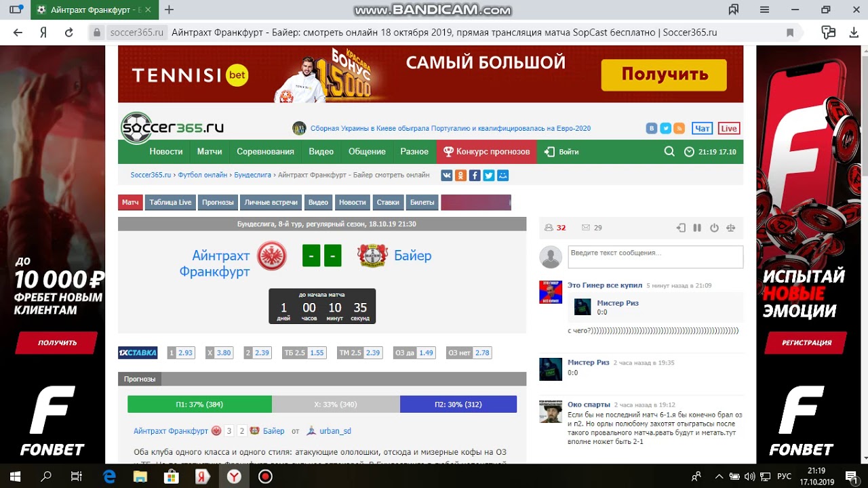The height and width of the screenshot is (488, 868).
Task: Select odds 2.78 for ОЗ нет
Action: (482, 353)
